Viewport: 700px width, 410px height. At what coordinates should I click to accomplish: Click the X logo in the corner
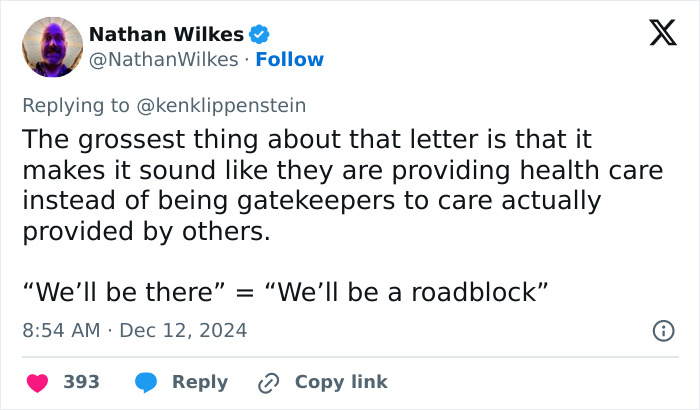(x=655, y=36)
